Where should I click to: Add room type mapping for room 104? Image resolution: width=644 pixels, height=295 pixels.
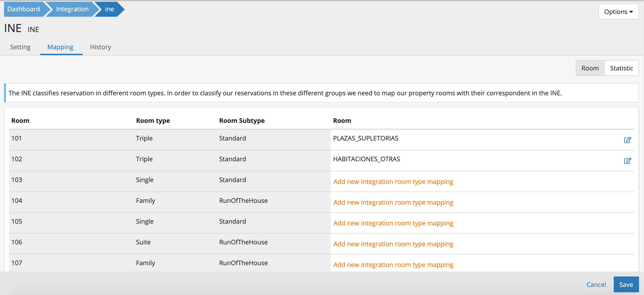coord(393,202)
